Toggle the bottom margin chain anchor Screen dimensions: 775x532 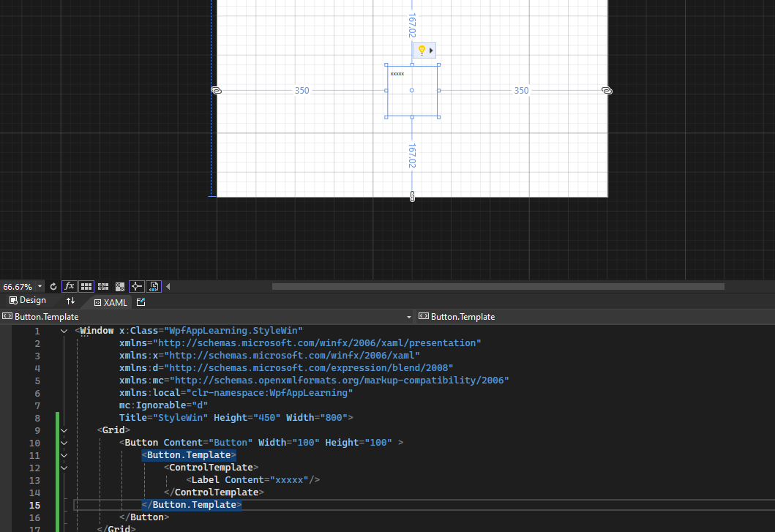click(412, 196)
